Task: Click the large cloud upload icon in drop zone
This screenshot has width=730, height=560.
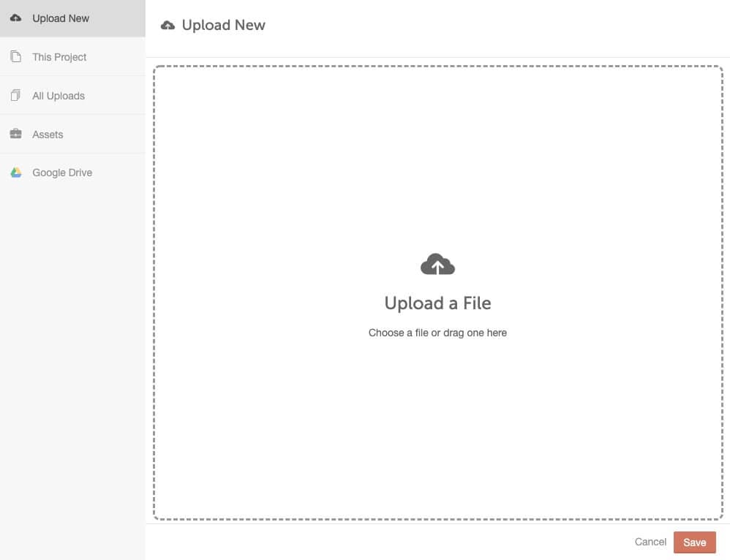Action: coord(437,265)
